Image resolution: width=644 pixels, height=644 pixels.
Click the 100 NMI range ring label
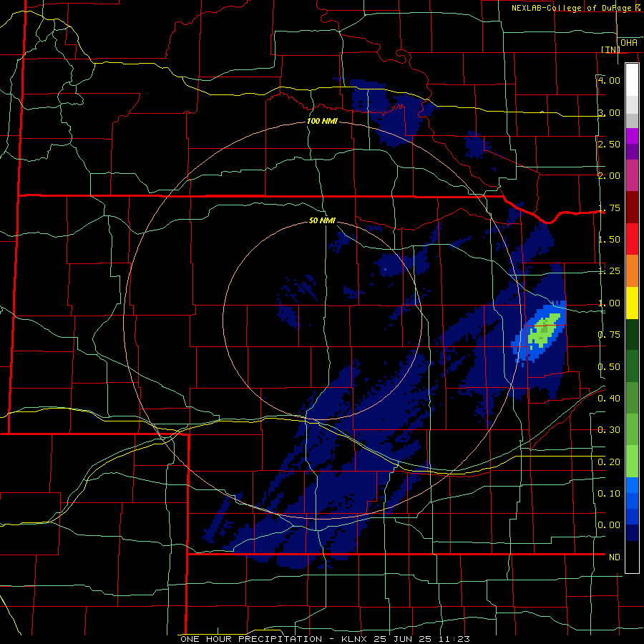323,121
